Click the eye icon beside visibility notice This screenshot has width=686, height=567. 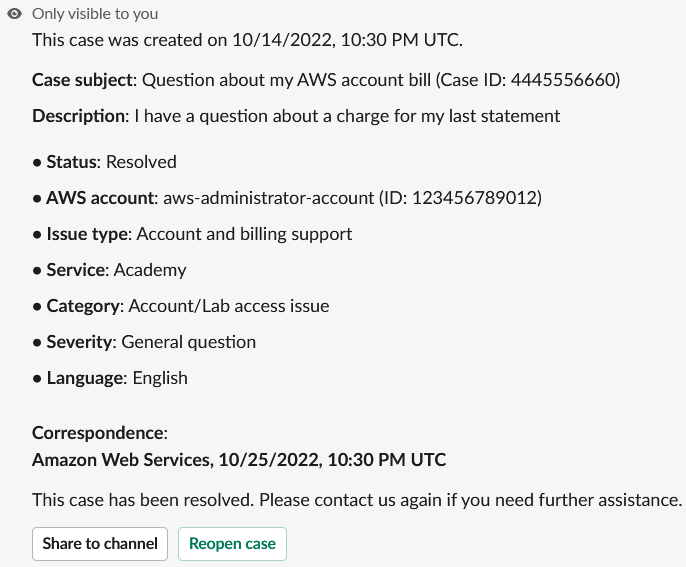click(x=14, y=14)
